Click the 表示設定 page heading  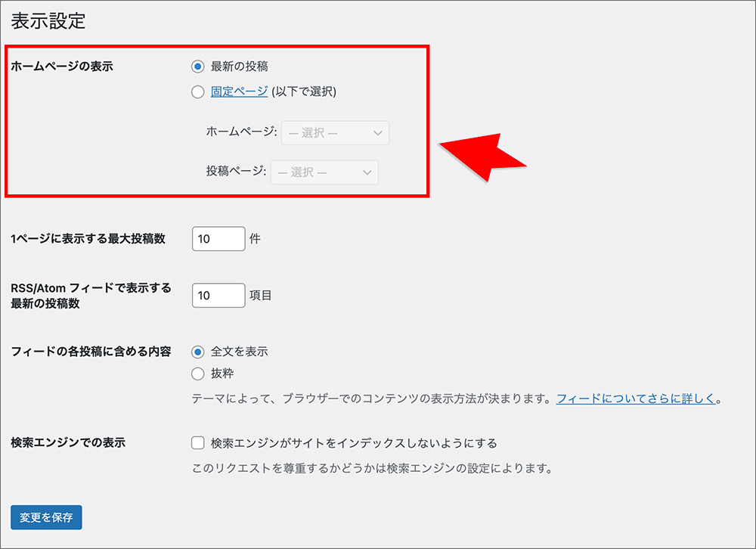point(48,21)
